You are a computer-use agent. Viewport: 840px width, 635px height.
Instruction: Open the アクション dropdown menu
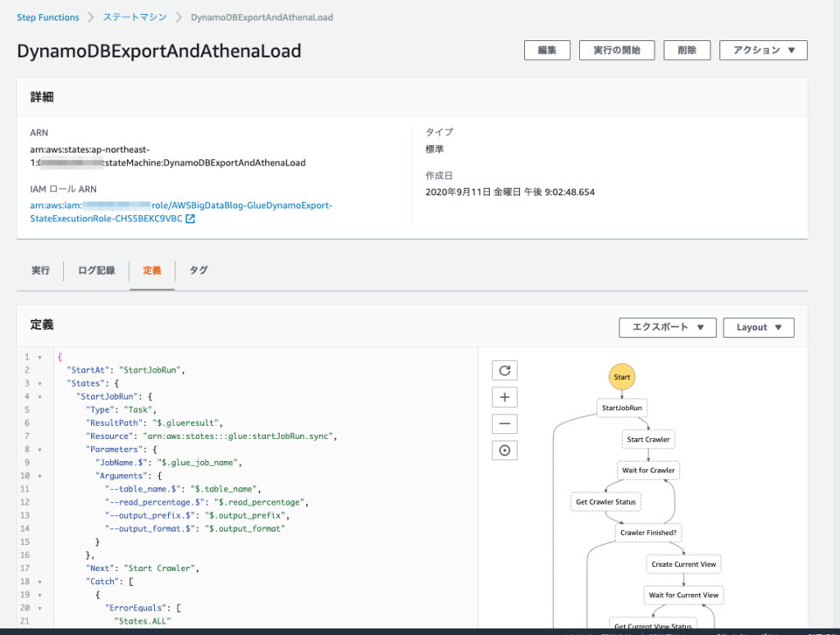[x=762, y=50]
